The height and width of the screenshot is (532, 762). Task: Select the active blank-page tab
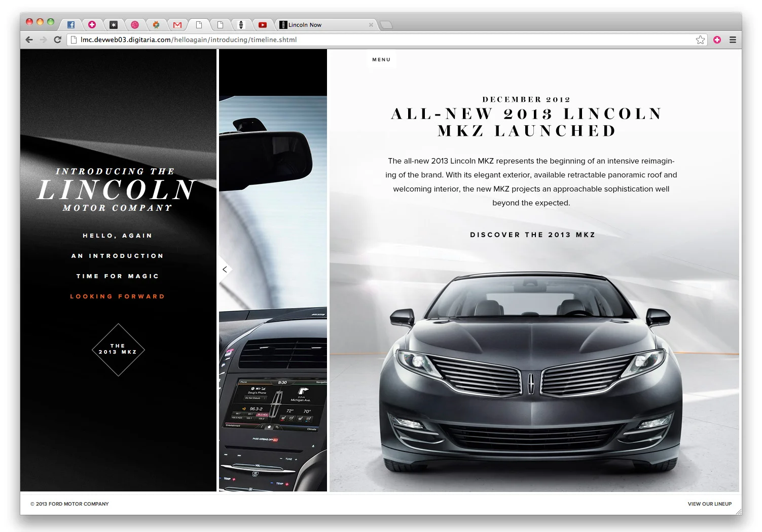[x=199, y=25]
